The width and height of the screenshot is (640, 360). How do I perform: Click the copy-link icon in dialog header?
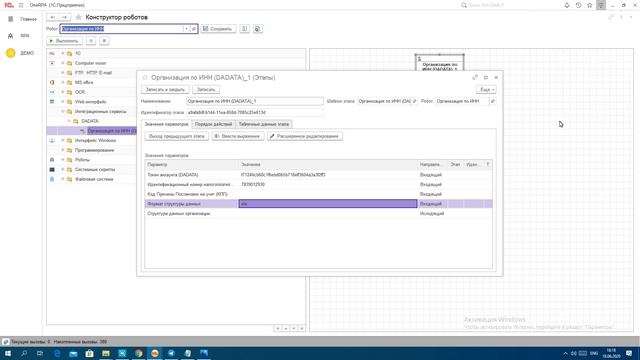[x=475, y=78]
